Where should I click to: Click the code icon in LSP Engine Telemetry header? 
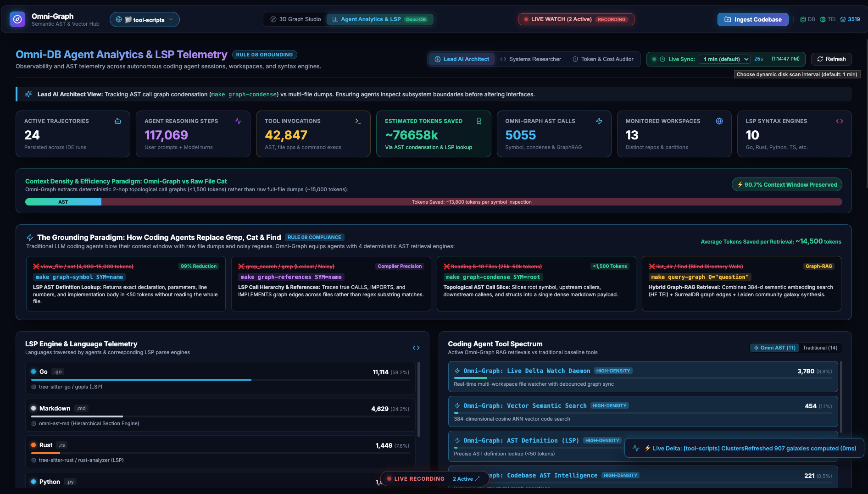[x=416, y=348]
